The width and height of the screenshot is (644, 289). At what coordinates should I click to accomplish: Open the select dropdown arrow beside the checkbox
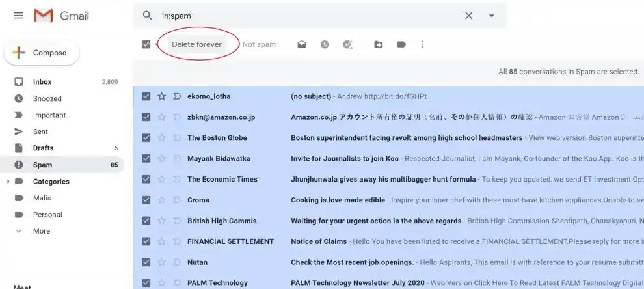click(157, 44)
